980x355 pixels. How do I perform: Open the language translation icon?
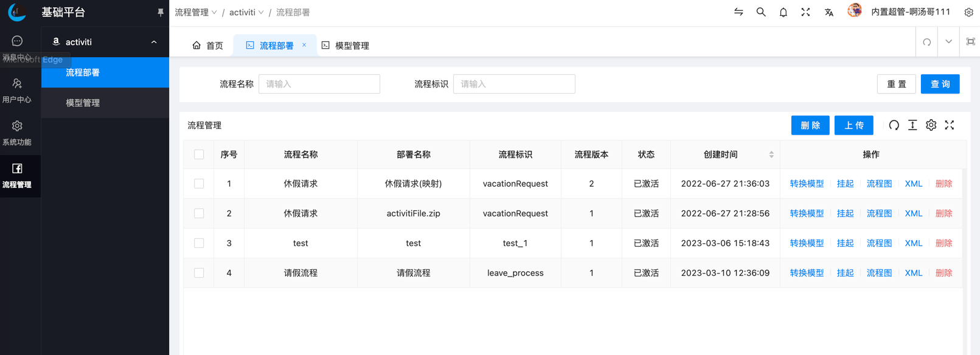pos(829,12)
